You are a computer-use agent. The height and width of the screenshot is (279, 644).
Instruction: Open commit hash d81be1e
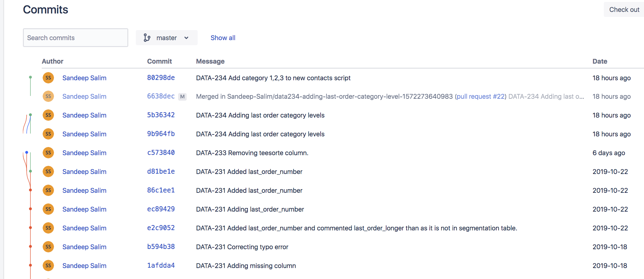[x=161, y=171]
